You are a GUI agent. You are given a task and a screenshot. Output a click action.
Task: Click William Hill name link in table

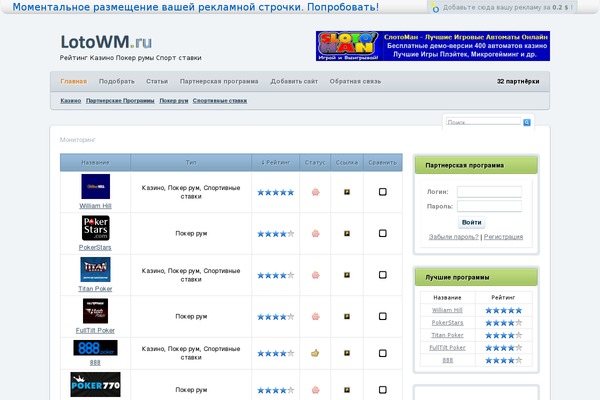[x=95, y=206]
